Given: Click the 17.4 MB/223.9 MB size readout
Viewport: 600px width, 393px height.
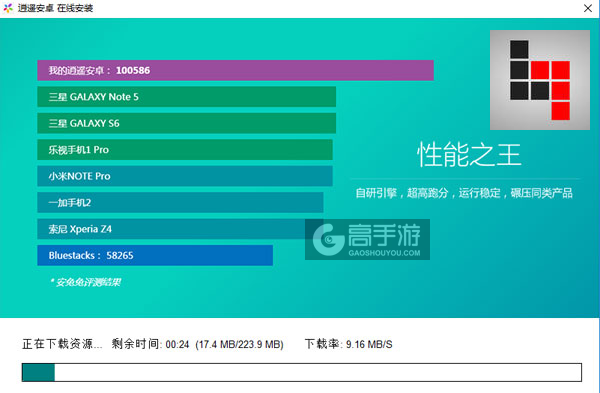Looking at the screenshot, I should click(240, 344).
